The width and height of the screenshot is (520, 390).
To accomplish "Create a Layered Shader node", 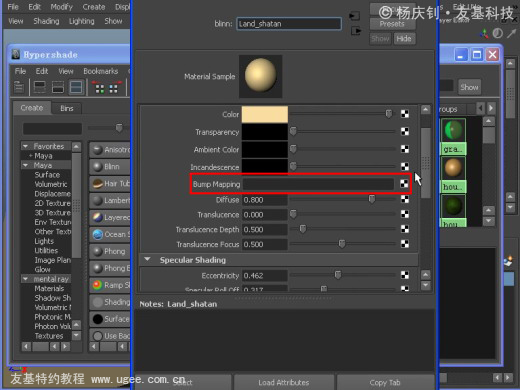I will (110, 217).
